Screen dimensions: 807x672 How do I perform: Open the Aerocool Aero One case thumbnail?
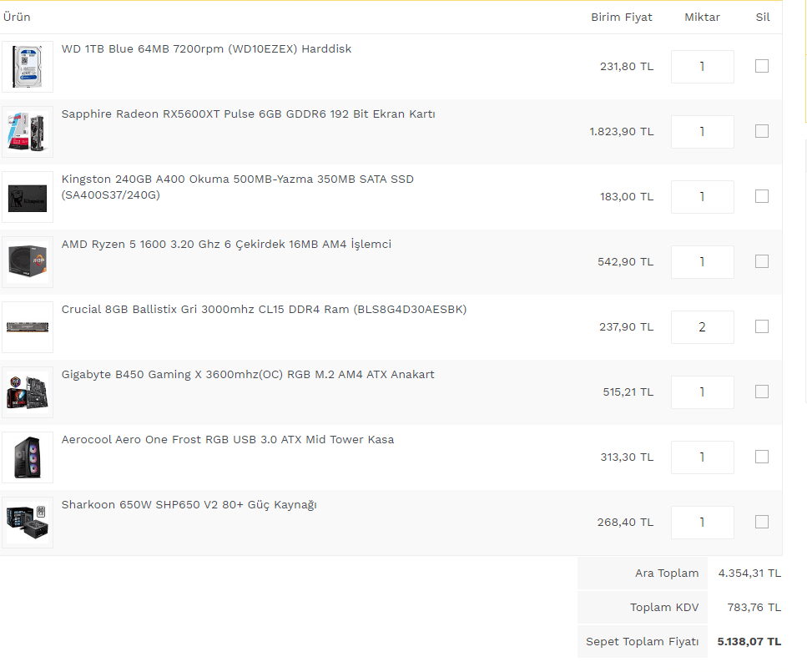[28, 457]
